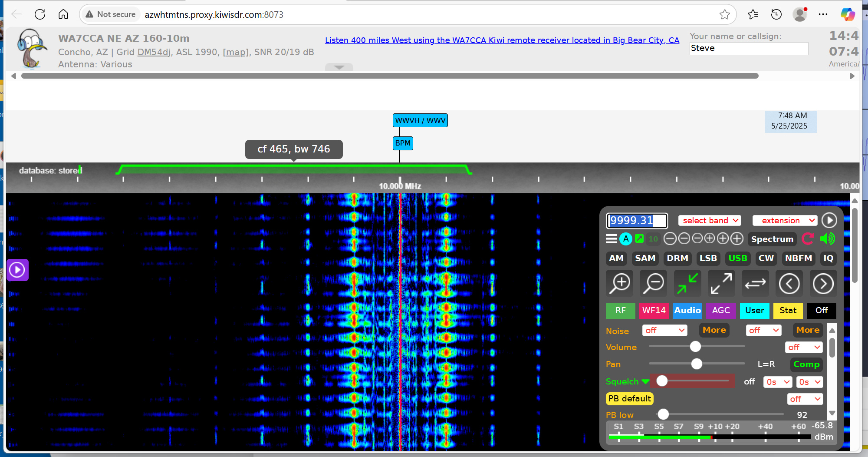Toggle the Spectrum display button

772,239
